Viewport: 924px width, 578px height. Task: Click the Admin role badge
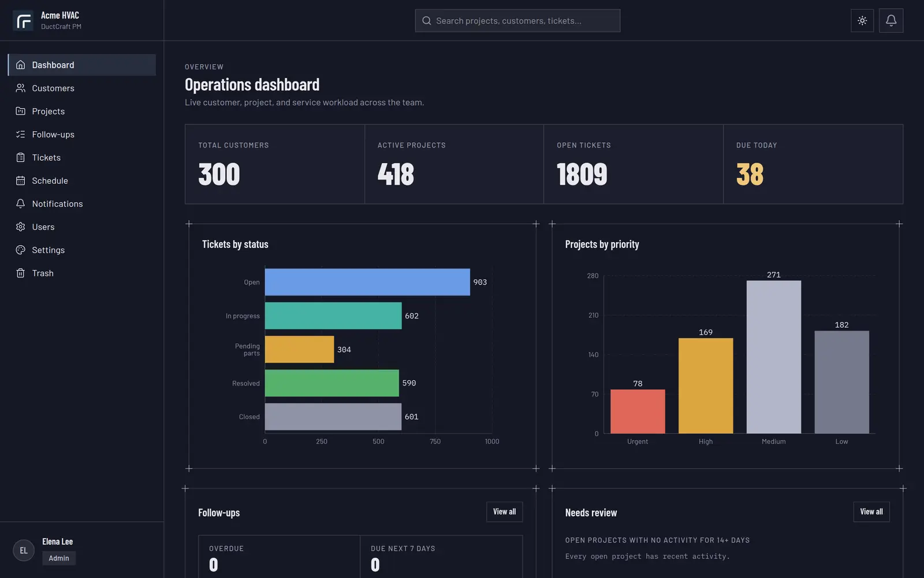click(59, 558)
